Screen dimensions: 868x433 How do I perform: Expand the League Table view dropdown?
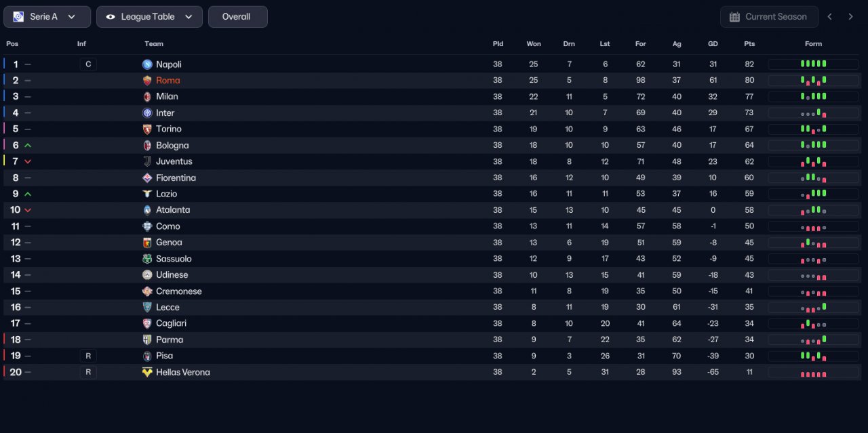coord(149,17)
